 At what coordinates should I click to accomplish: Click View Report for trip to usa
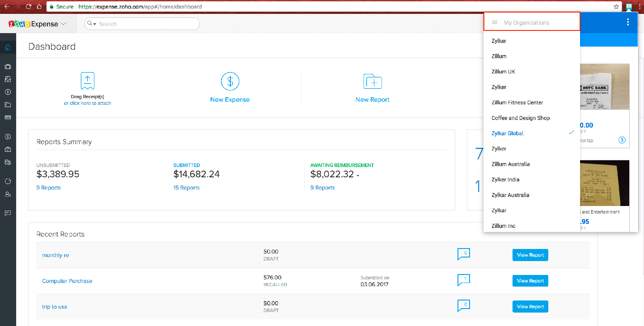530,307
